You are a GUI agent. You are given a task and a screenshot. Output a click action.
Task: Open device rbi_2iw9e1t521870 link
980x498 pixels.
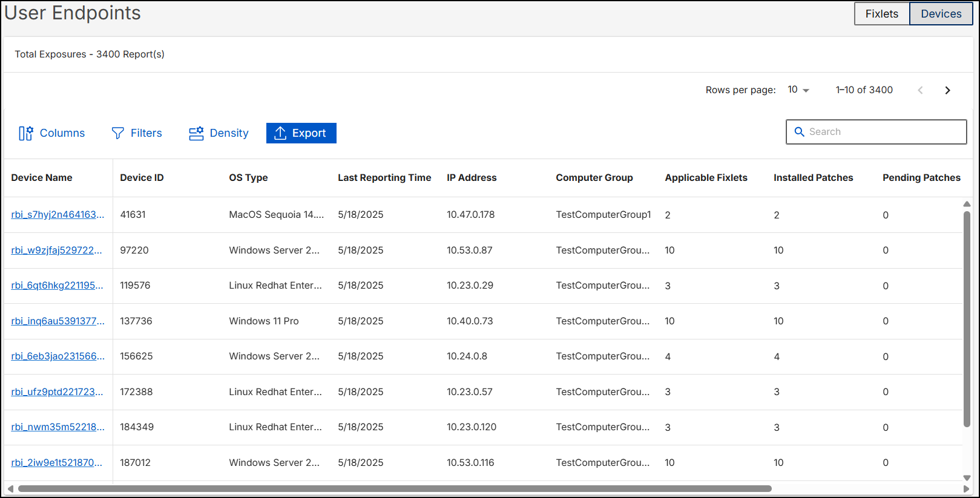pyautogui.click(x=56, y=463)
